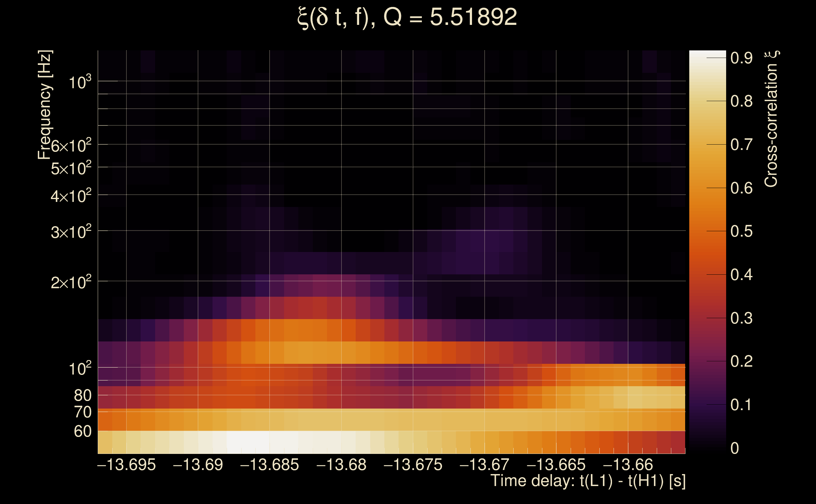Screen dimensions: 816x504
Task: Click the Cross-correlation colorbar label
Action: [x=771, y=119]
